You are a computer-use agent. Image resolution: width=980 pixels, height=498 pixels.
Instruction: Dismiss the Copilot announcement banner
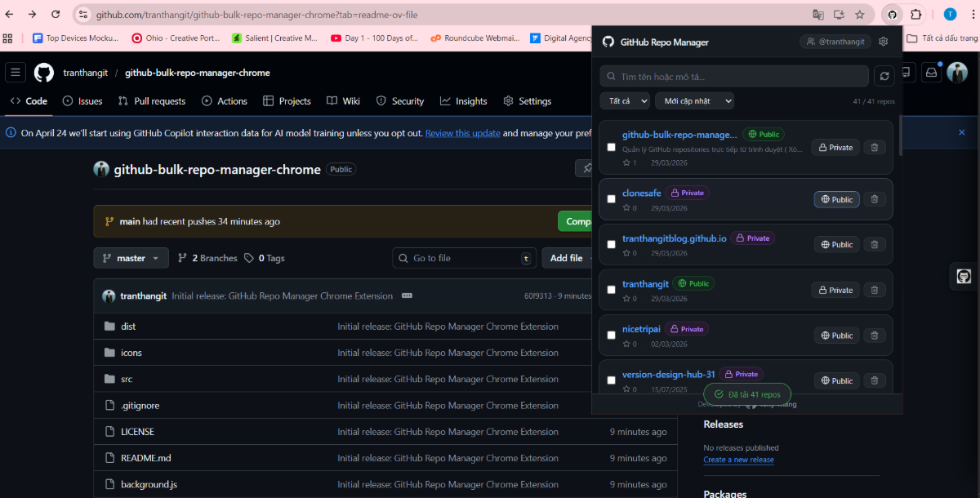961,132
